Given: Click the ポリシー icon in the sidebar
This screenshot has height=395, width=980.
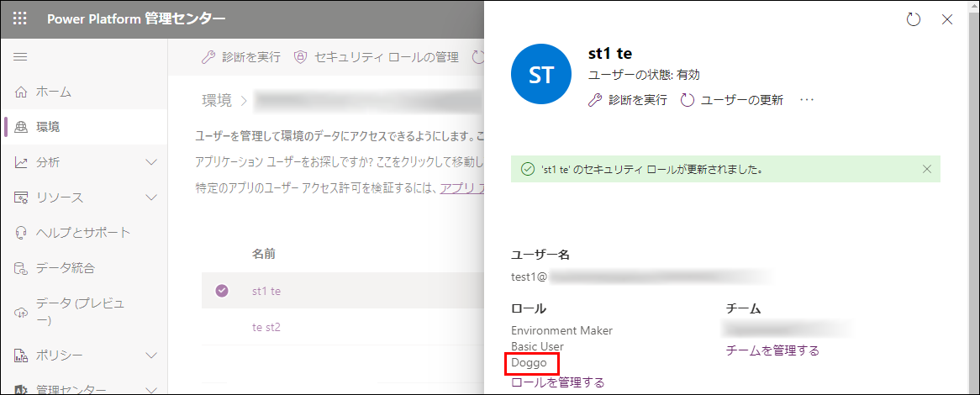Looking at the screenshot, I should click(21, 355).
